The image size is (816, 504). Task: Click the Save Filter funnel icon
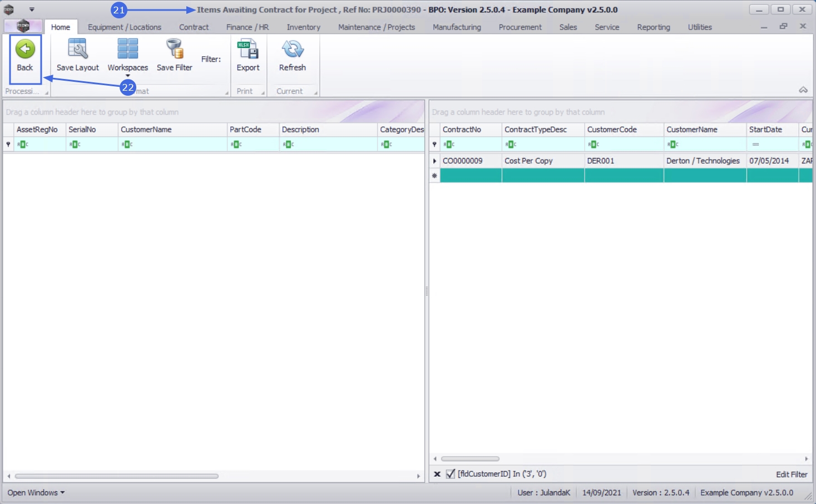click(x=175, y=49)
